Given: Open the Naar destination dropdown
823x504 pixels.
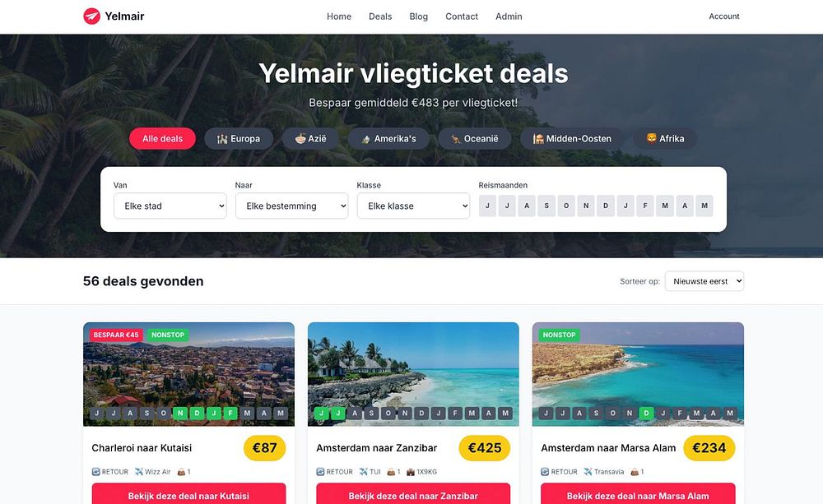Looking at the screenshot, I should click(x=292, y=206).
